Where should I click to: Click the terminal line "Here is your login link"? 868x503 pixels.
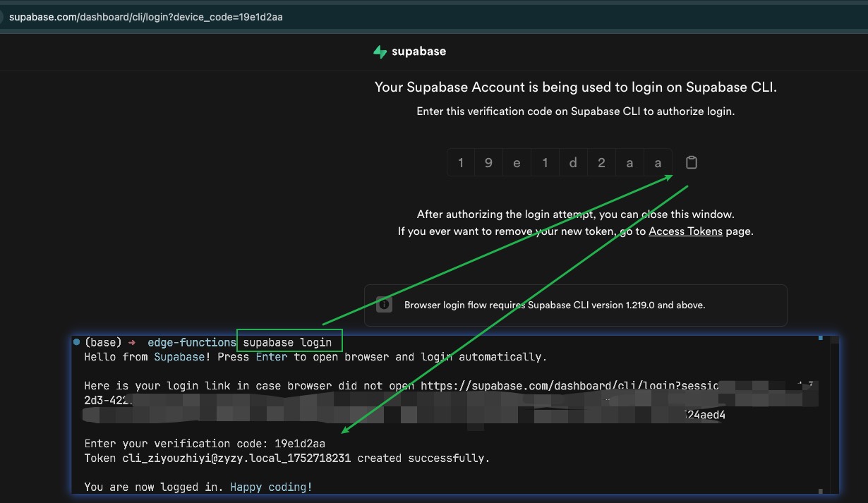449,386
